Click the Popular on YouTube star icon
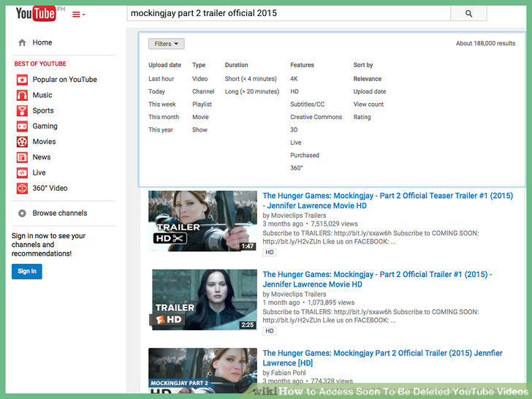 (22, 80)
